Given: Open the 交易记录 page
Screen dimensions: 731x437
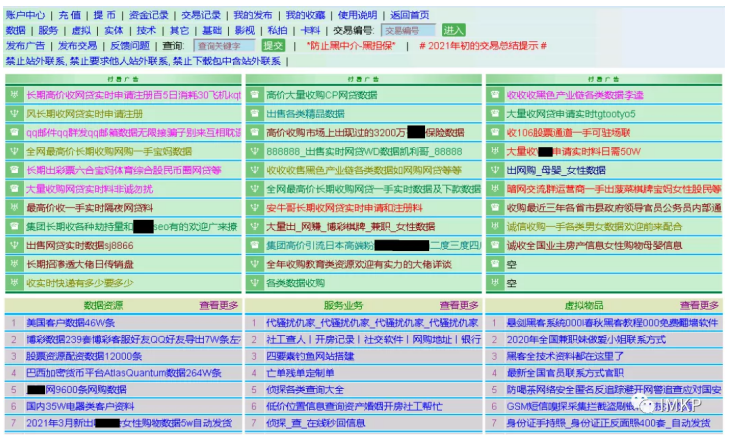Looking at the screenshot, I should pyautogui.click(x=201, y=15).
